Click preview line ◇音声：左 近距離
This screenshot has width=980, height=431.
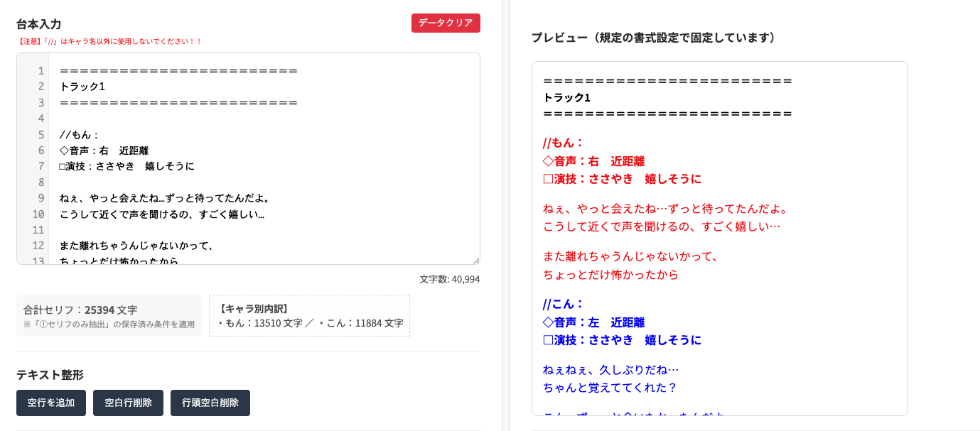(594, 322)
